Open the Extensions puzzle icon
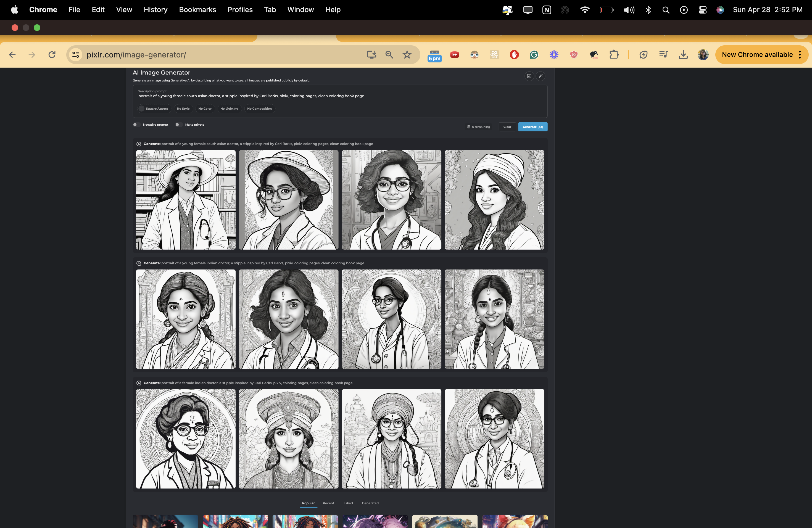The width and height of the screenshot is (812, 528). tap(614, 55)
